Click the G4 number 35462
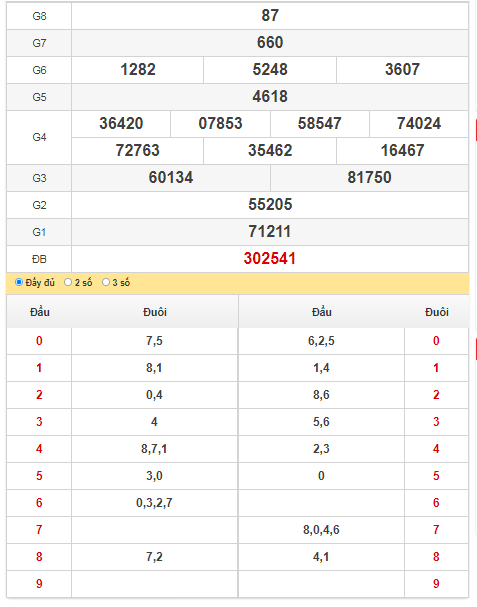This screenshot has width=477, height=607. (x=270, y=151)
